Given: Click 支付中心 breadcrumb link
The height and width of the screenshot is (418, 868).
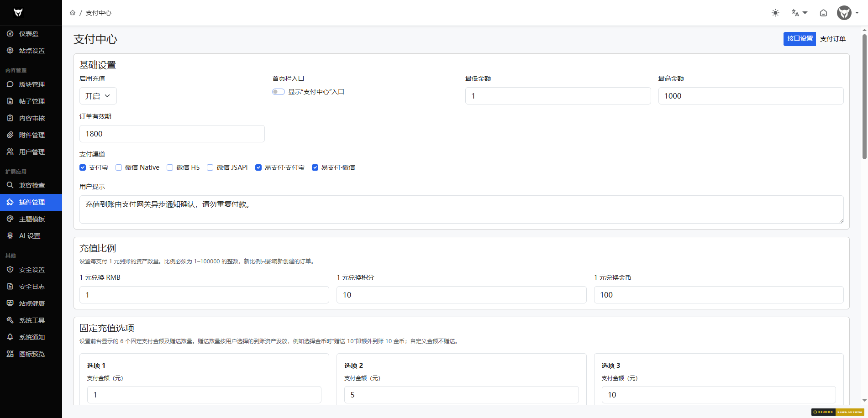Looking at the screenshot, I should click(x=99, y=13).
